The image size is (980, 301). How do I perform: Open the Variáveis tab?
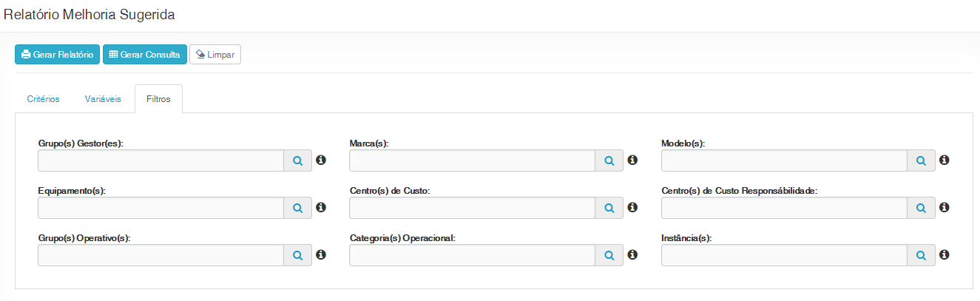103,99
